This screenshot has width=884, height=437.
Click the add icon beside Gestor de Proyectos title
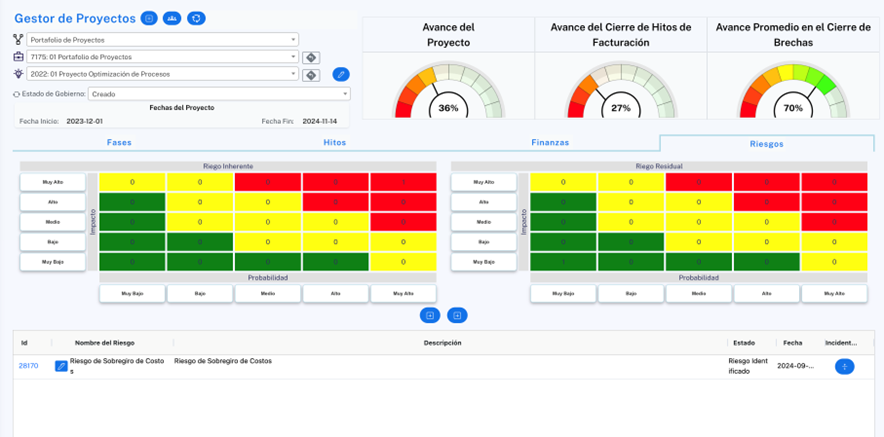click(x=149, y=18)
